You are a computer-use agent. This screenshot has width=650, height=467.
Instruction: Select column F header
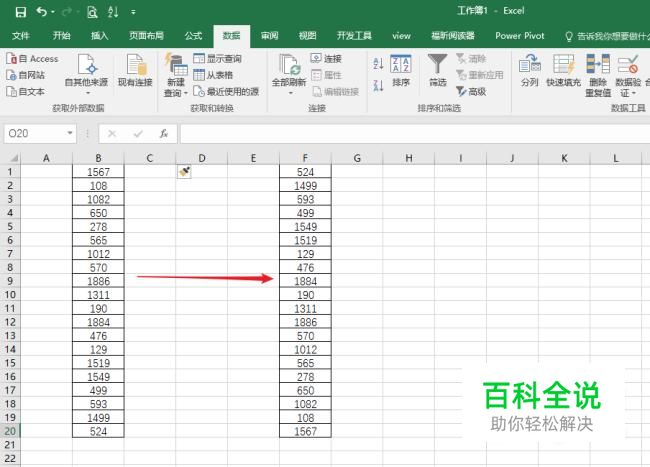[305, 158]
